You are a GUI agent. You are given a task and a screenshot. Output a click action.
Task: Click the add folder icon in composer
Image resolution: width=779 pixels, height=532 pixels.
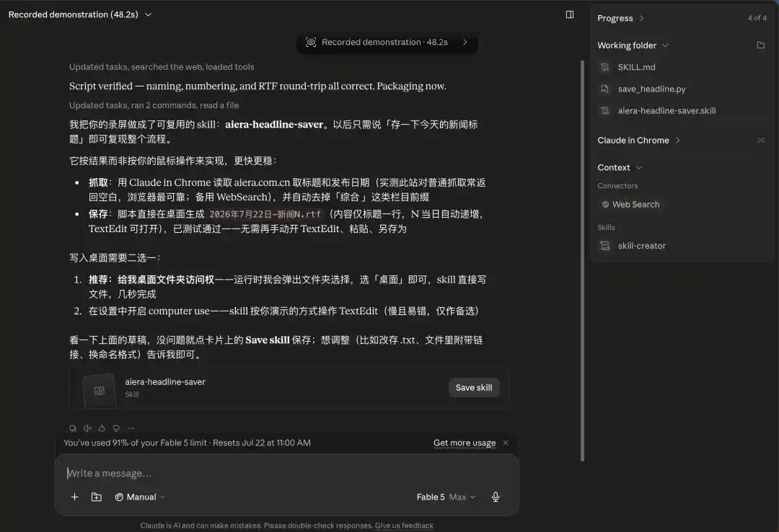coord(97,497)
